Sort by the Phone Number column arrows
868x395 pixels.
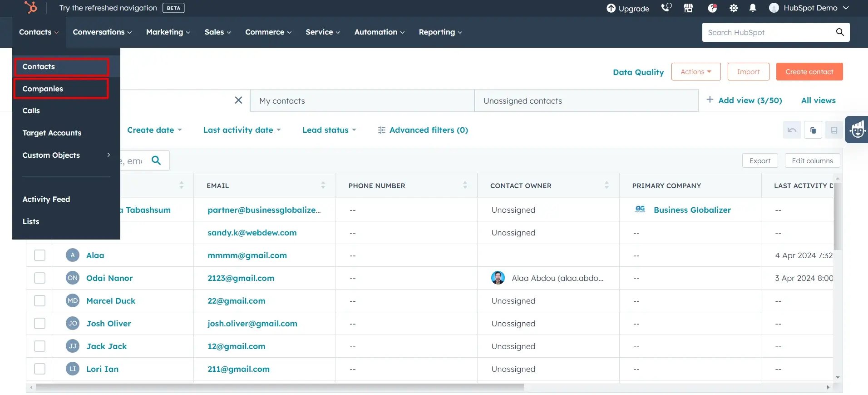(465, 185)
